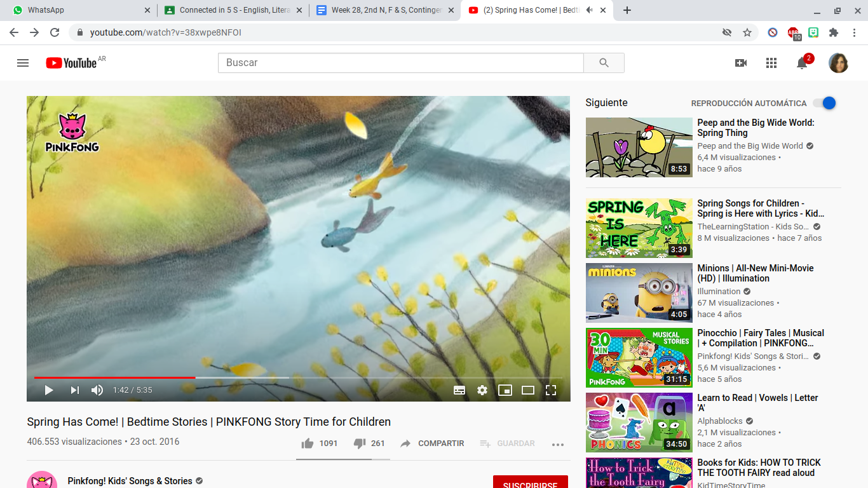868x488 pixels.
Task: Click the video progress bar
Action: coord(299,377)
